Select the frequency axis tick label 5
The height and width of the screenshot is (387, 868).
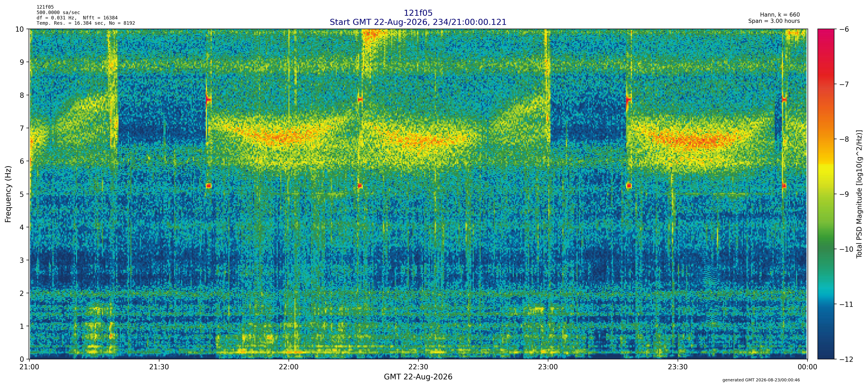pyautogui.click(x=22, y=194)
